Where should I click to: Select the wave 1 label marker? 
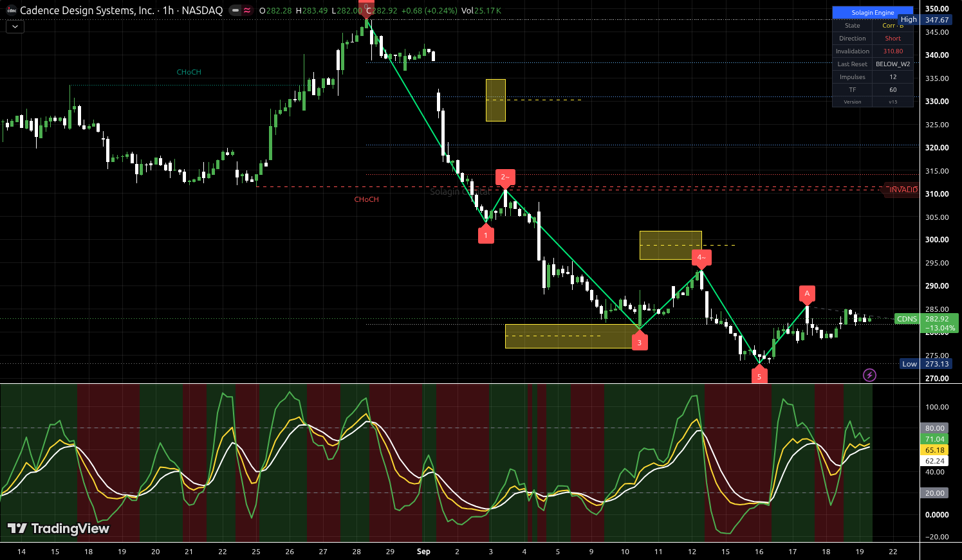point(486,235)
